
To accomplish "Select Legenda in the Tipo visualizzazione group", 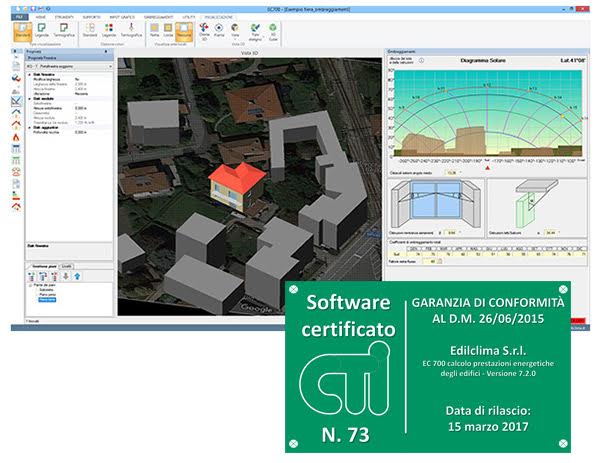I will tap(42, 31).
